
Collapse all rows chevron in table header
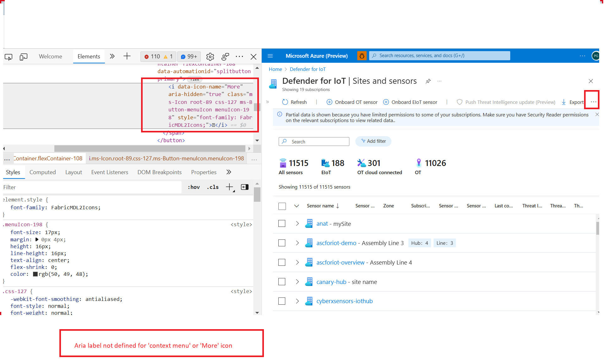pyautogui.click(x=296, y=206)
